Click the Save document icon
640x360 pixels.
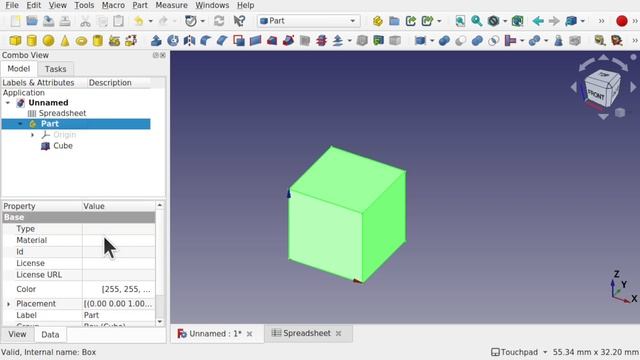[48, 21]
